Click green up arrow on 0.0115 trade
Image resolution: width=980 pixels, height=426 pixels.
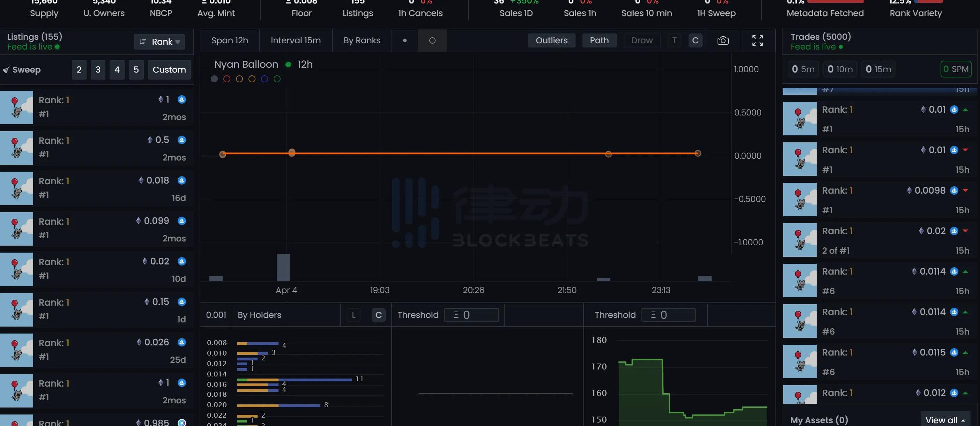tap(965, 353)
